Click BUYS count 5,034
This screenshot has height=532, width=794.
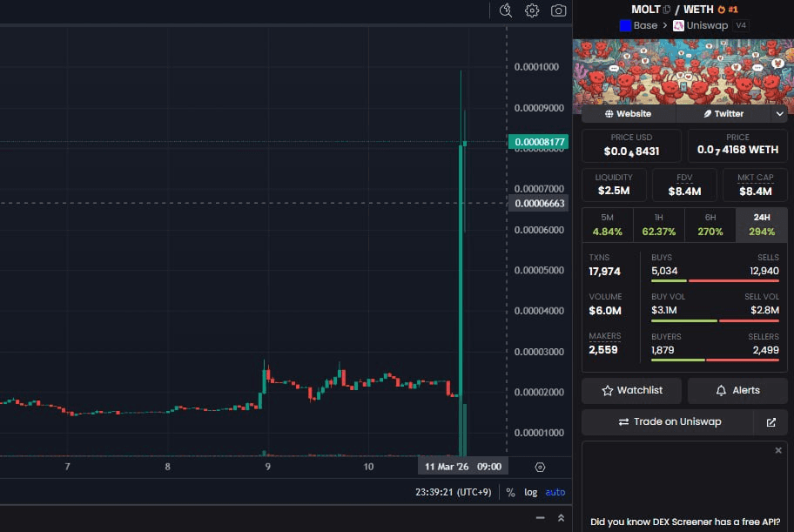664,271
